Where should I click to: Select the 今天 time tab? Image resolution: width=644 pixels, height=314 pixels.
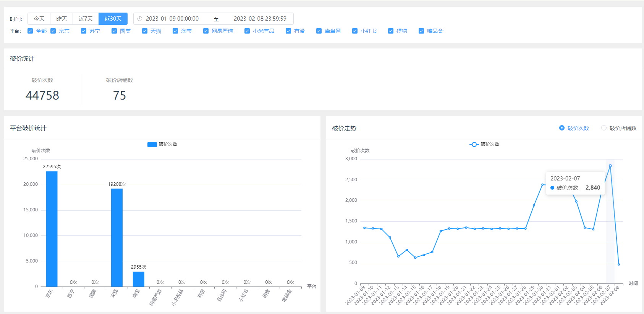39,19
